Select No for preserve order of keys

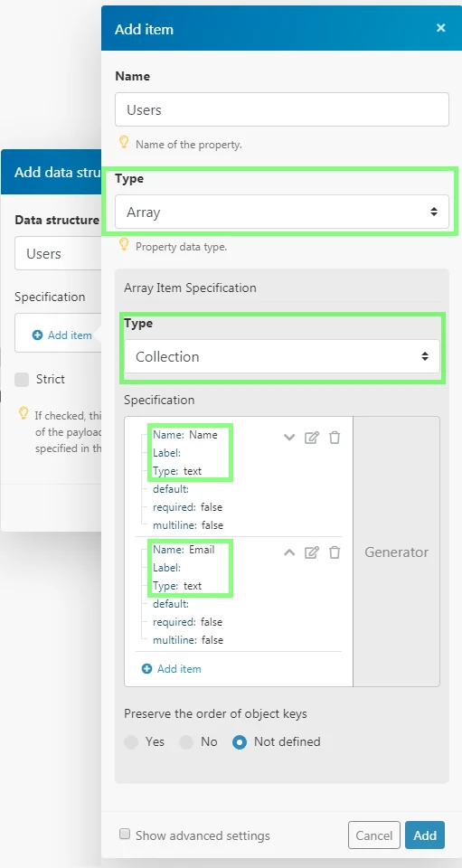186,741
